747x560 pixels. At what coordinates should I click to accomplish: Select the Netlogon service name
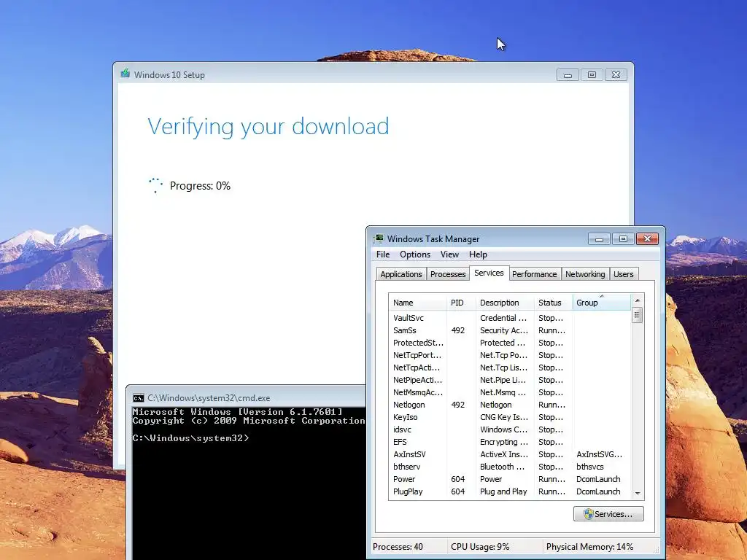point(409,405)
